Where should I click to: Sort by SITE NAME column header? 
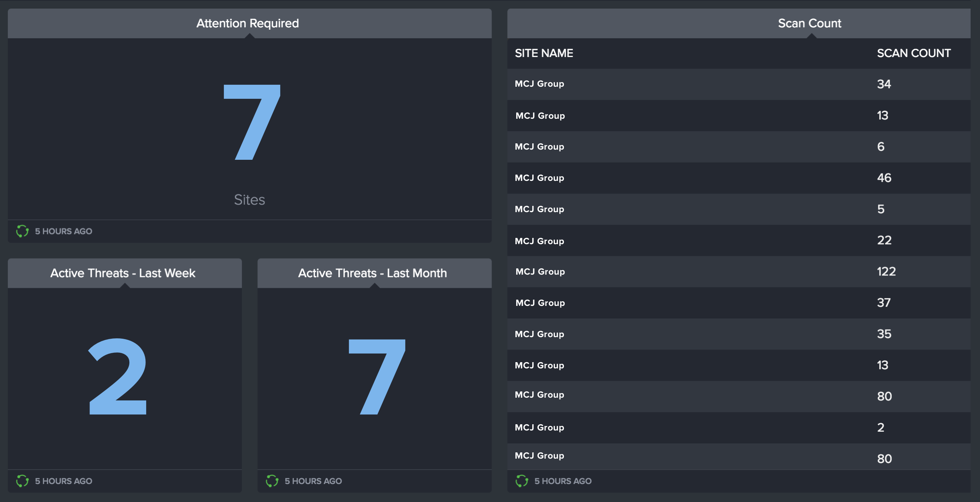click(x=544, y=53)
